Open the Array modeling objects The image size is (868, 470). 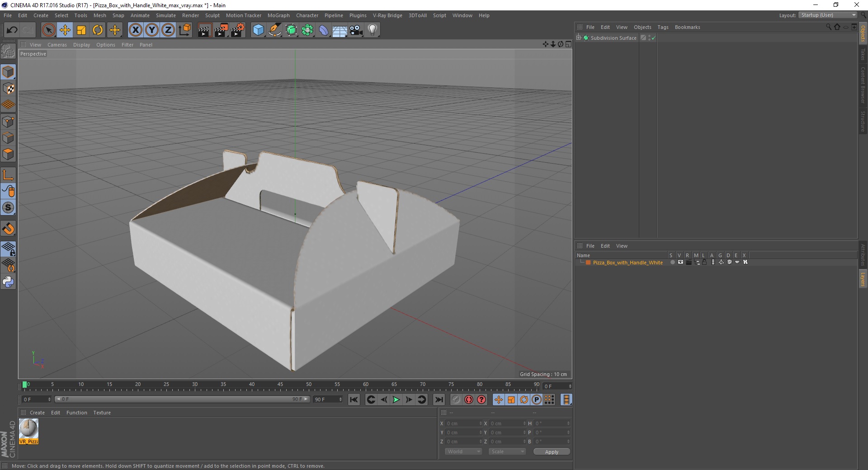coord(307,30)
